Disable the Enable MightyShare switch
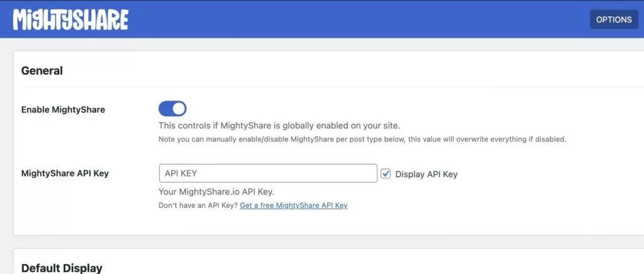The height and width of the screenshot is (274, 644). [172, 109]
